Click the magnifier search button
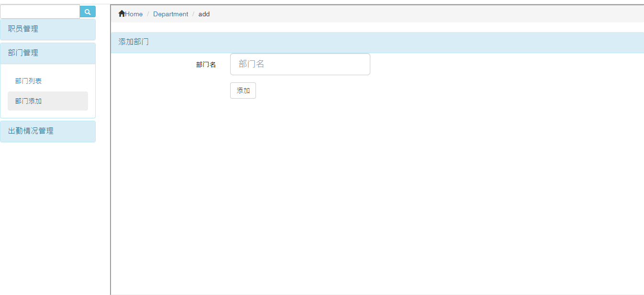Viewport: 644px width, 295px height. click(88, 12)
